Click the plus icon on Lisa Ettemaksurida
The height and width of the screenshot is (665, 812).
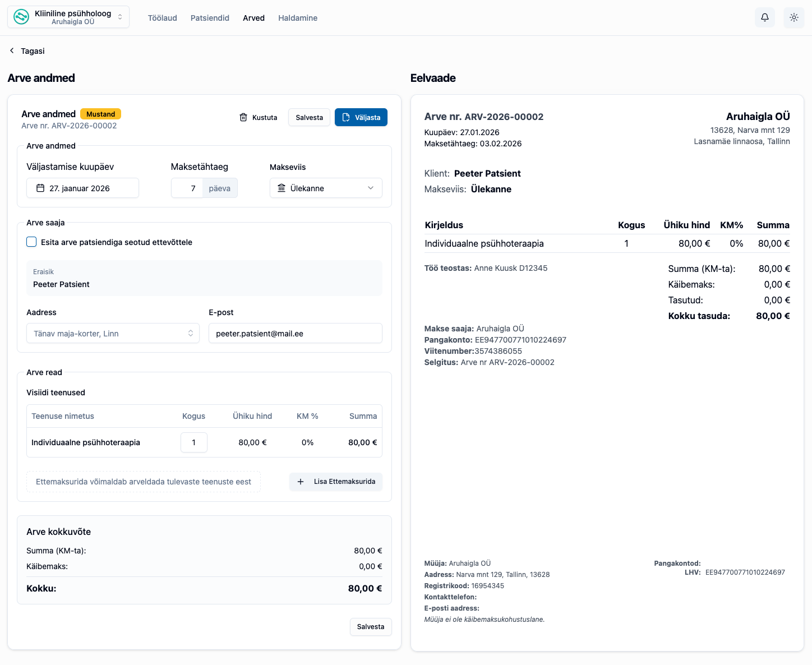point(301,482)
